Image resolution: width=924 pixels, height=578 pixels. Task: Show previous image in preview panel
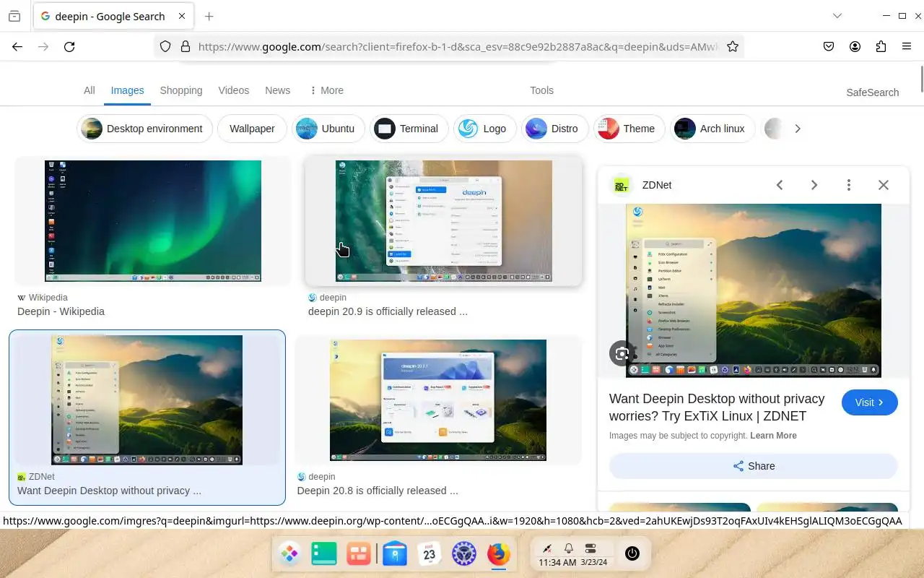point(780,185)
